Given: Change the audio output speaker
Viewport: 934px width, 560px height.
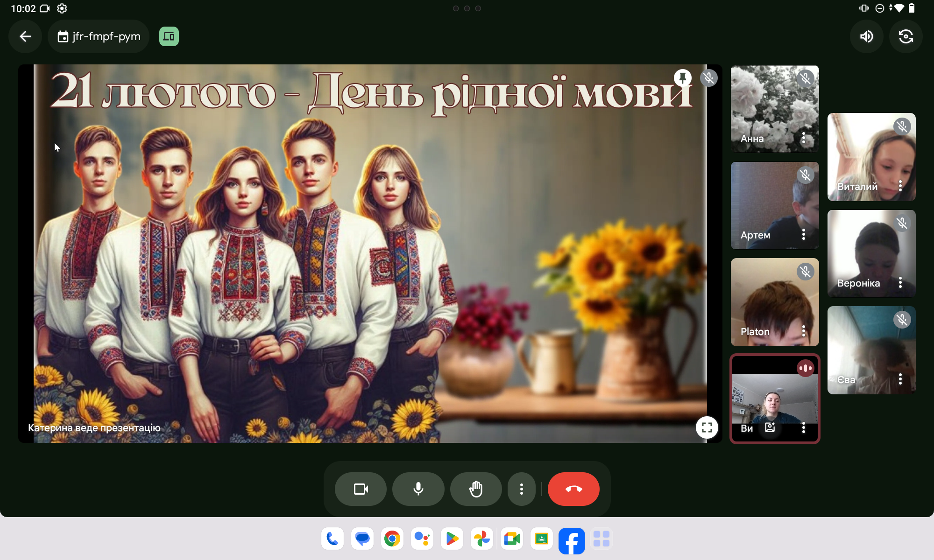Looking at the screenshot, I should 866,36.
